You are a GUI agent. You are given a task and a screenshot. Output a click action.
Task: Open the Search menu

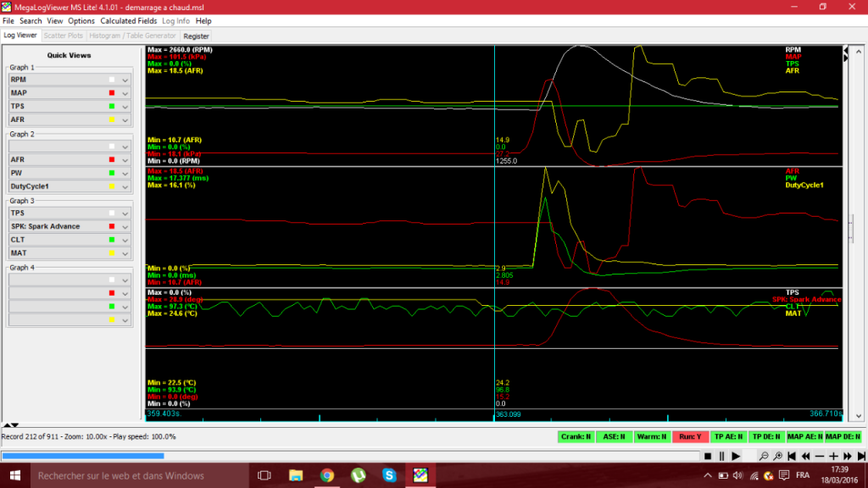point(31,21)
